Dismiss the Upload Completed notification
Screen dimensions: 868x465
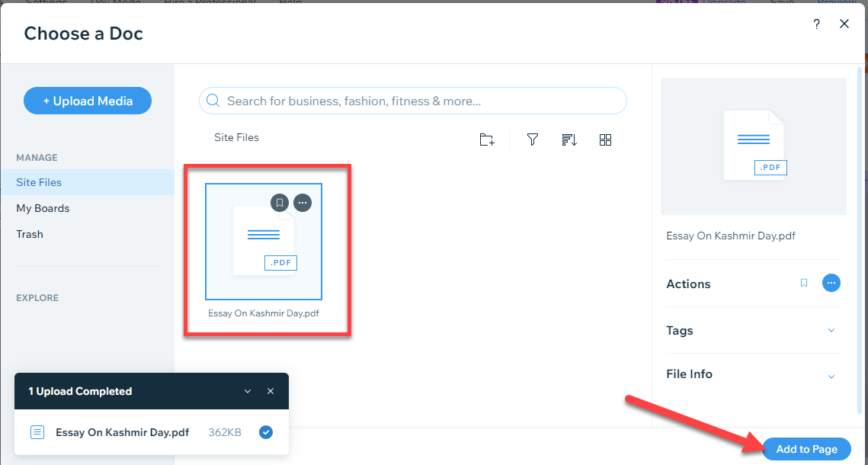tap(271, 390)
